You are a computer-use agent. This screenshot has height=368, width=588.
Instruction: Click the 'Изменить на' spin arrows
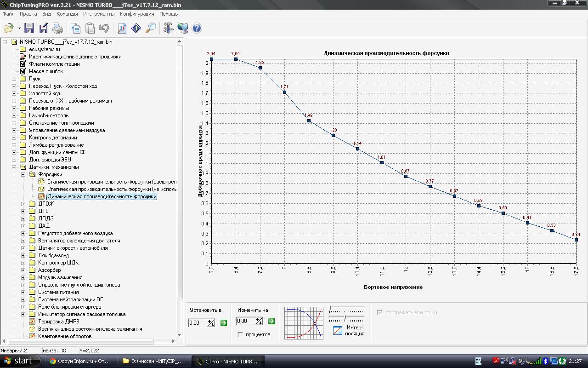pyautogui.click(x=259, y=321)
